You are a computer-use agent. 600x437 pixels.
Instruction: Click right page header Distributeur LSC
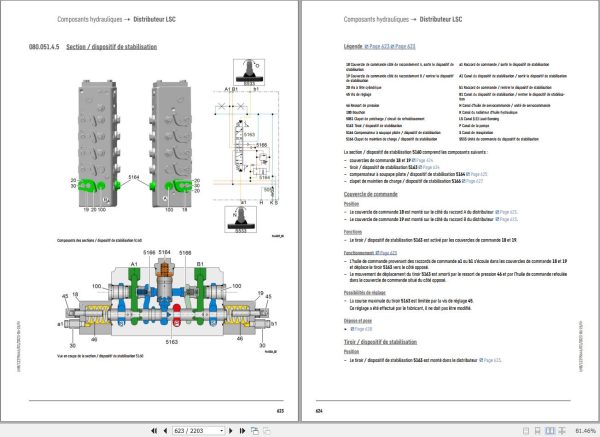[441, 19]
